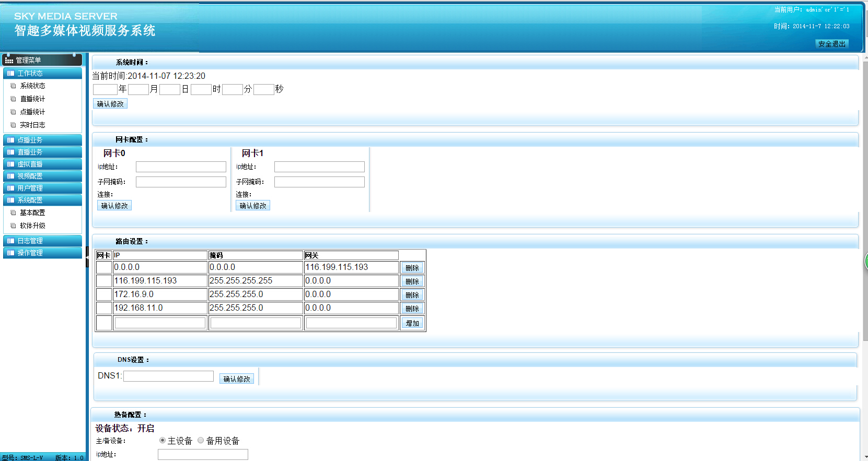Focus the second (秒) input field
This screenshot has height=461, width=868.
tap(264, 89)
